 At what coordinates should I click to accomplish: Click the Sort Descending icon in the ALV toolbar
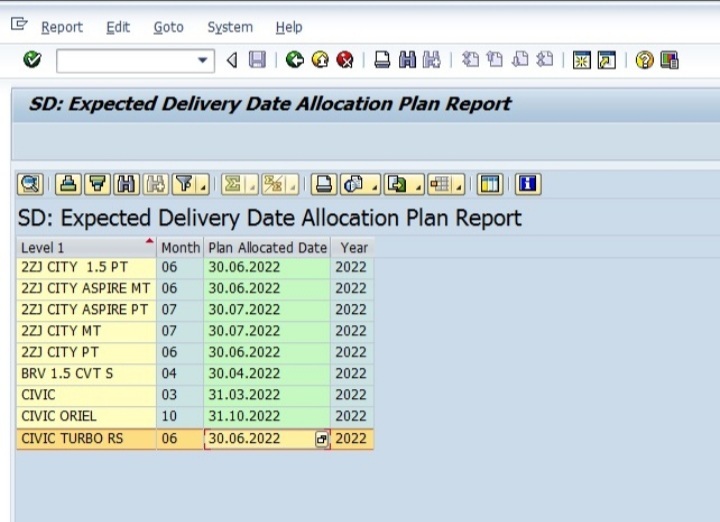97,184
